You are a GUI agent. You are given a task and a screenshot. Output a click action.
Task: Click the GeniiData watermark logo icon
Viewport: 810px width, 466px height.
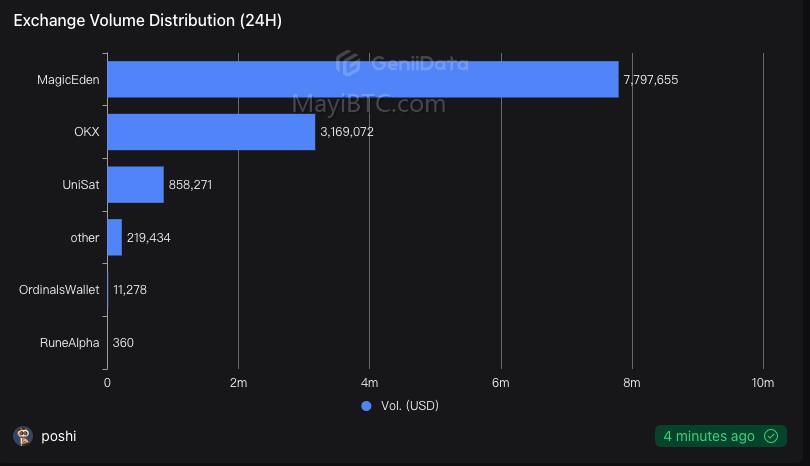point(348,63)
